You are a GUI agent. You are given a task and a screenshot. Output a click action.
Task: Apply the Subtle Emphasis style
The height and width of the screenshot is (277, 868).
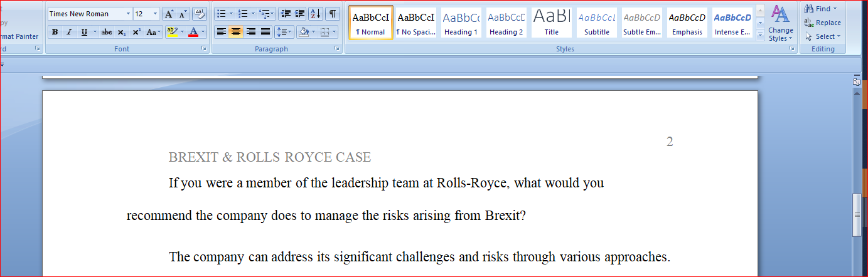coord(641,23)
